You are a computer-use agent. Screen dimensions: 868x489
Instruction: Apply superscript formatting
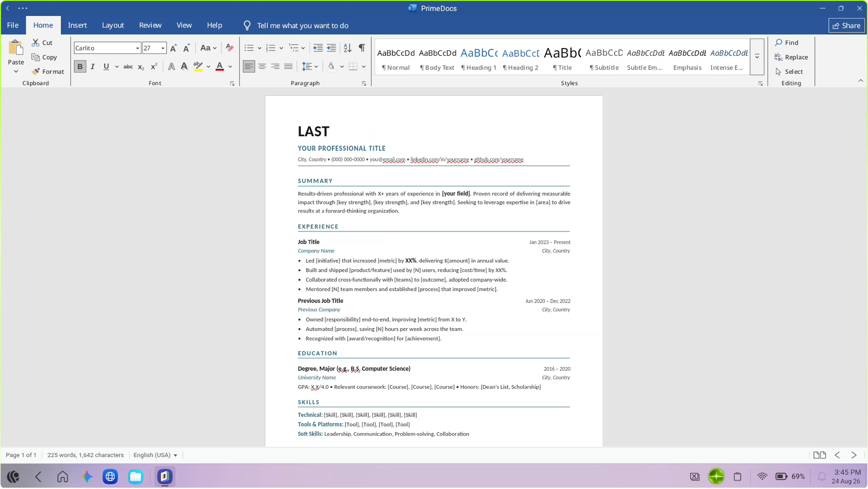click(x=154, y=67)
